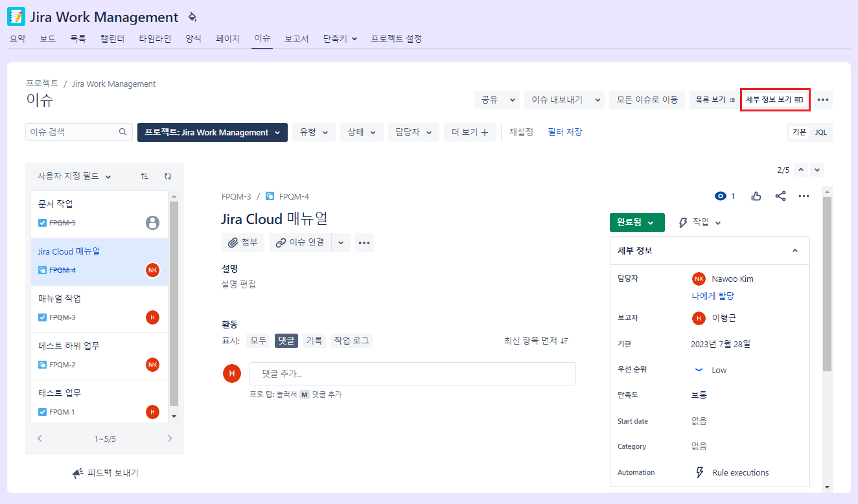Show 작업 로그 activity
Image resolution: width=858 pixels, height=504 pixels.
(x=351, y=341)
